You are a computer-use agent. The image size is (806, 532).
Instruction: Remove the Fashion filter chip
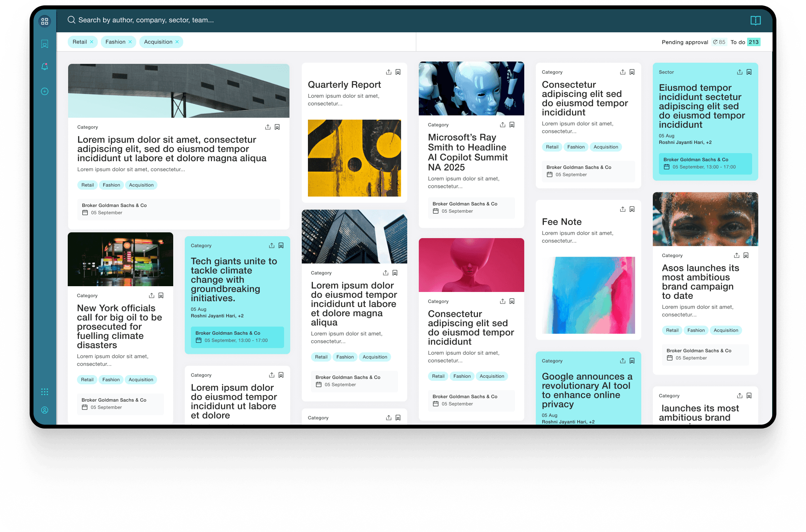pos(130,42)
